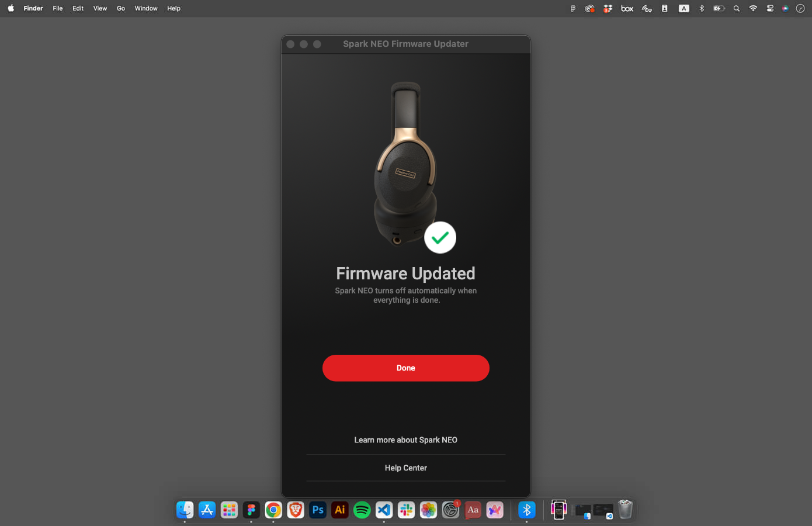
Task: Open the pink butterfly app in the Dock
Action: click(x=495, y=510)
